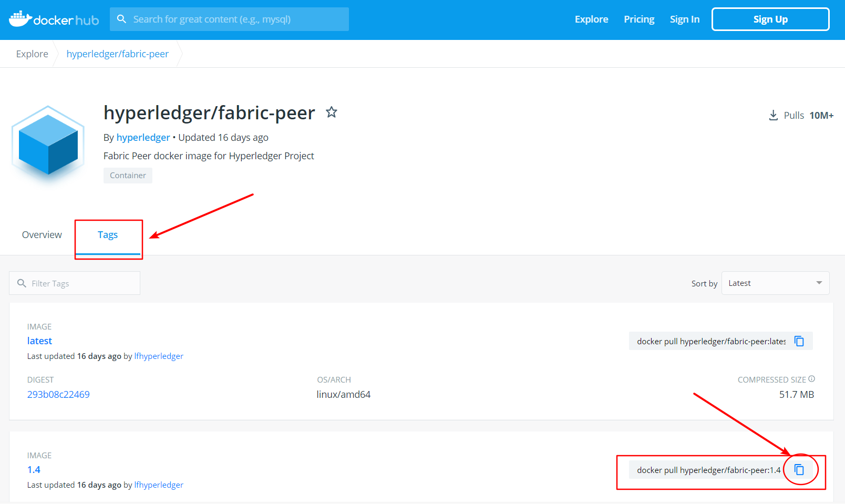This screenshot has width=845, height=504.
Task: Click the Sign Up button
Action: point(770,19)
